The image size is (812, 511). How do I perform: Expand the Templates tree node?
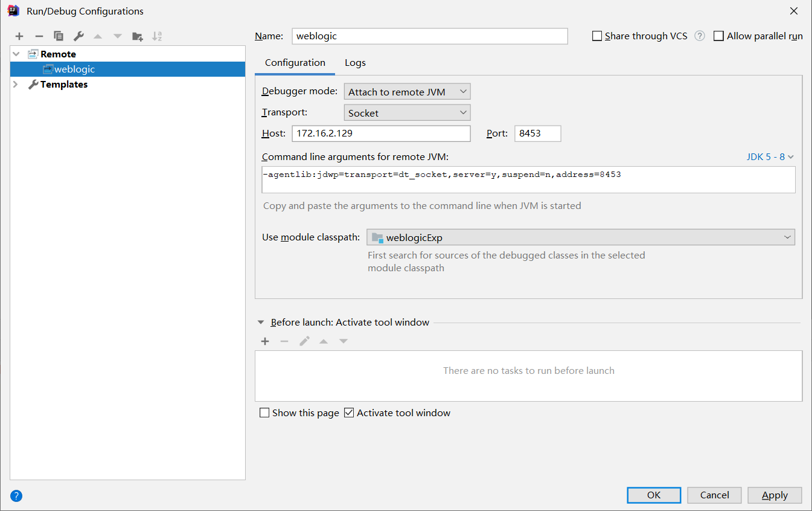(16, 85)
